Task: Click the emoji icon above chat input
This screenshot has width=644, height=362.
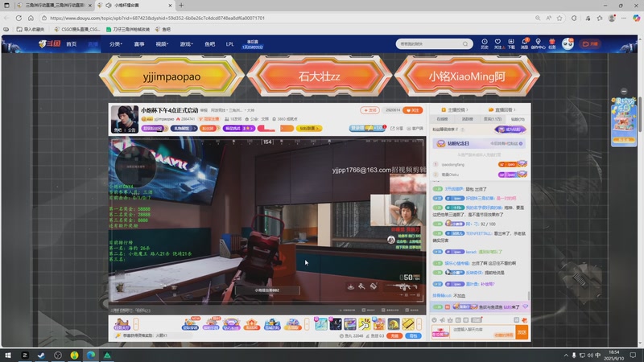Action: tap(434, 319)
